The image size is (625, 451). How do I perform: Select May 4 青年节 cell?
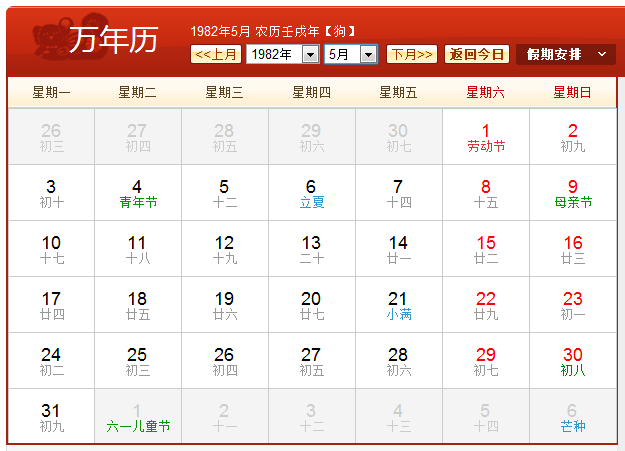coord(138,193)
